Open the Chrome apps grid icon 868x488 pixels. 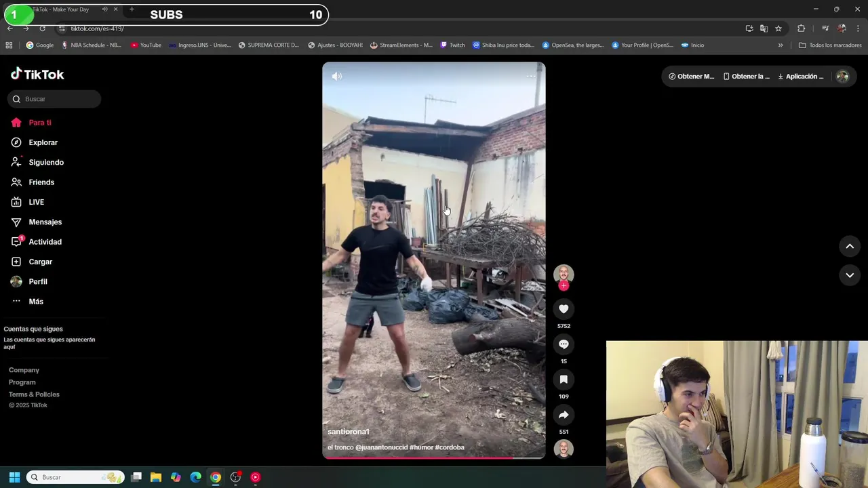pos(9,45)
